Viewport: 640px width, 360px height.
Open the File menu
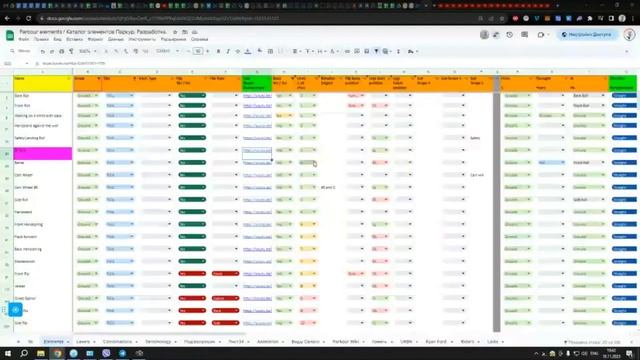[24, 39]
